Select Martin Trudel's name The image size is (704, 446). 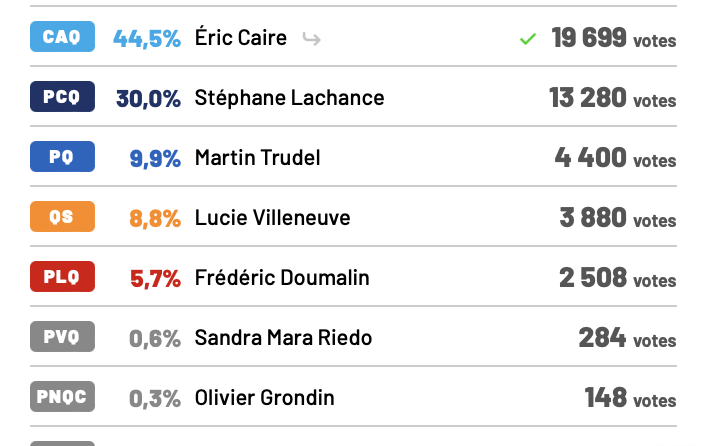(x=257, y=158)
